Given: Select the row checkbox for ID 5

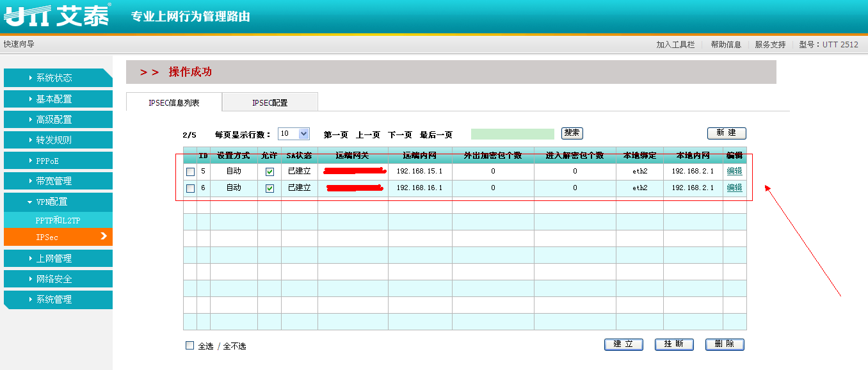Looking at the screenshot, I should 190,172.
